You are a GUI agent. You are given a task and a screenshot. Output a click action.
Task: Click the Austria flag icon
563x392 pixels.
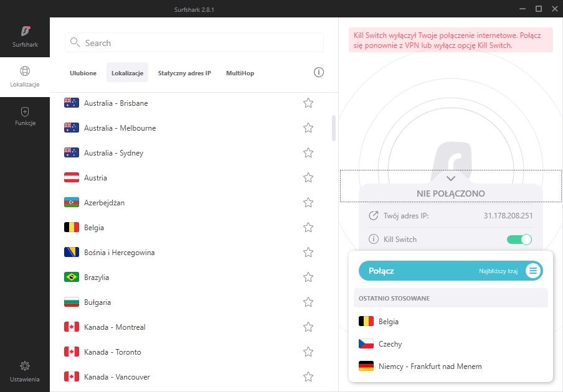pos(72,177)
